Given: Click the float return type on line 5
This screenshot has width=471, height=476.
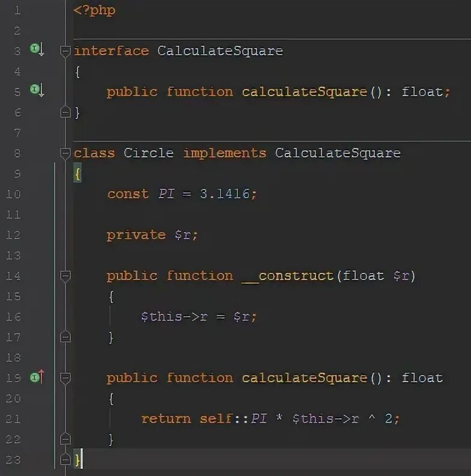Looking at the screenshot, I should [422, 92].
